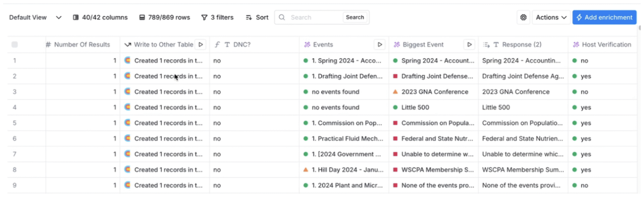Image resolution: width=644 pixels, height=200 pixels.
Task: Click the Number Of Results column header
Action: click(x=83, y=45)
